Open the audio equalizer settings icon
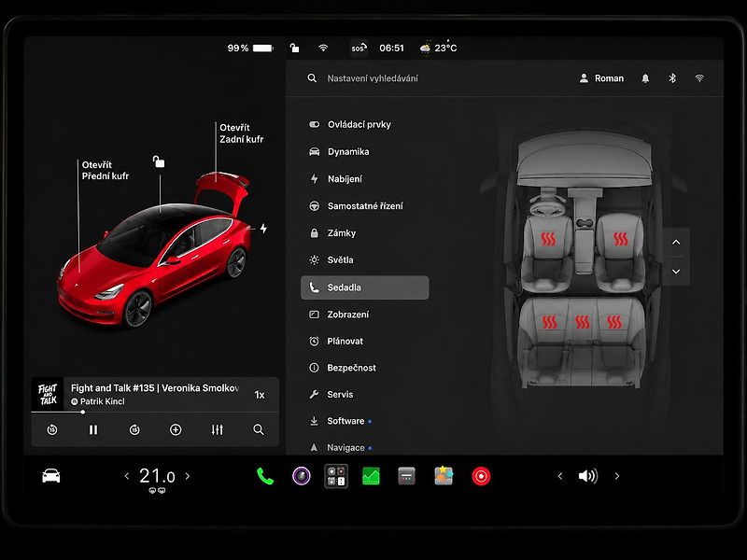This screenshot has height=560, width=747. (x=218, y=429)
